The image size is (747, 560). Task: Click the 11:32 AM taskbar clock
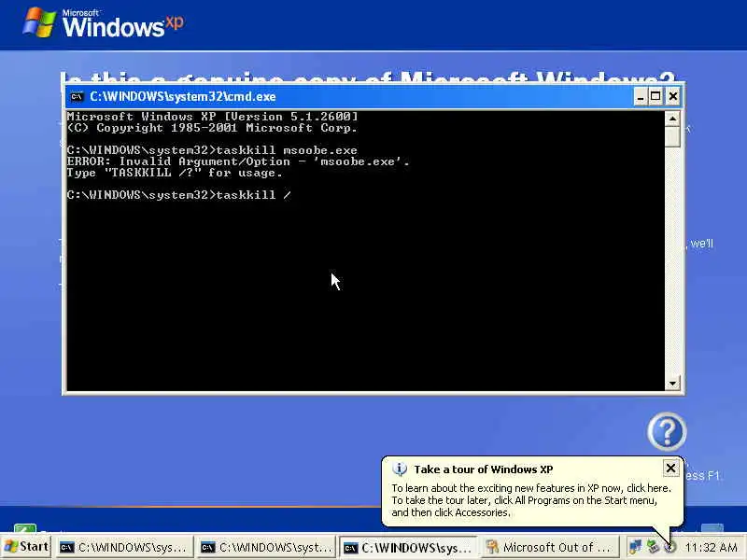point(711,548)
